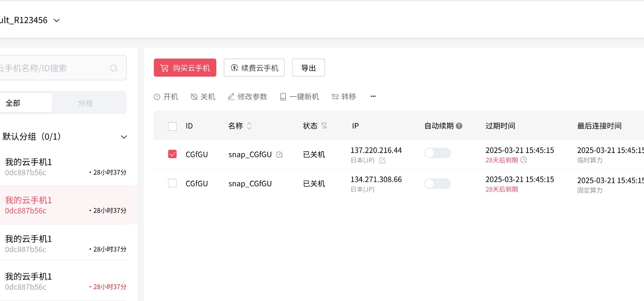Click the 导出 export button
The image size is (644, 301).
click(308, 68)
